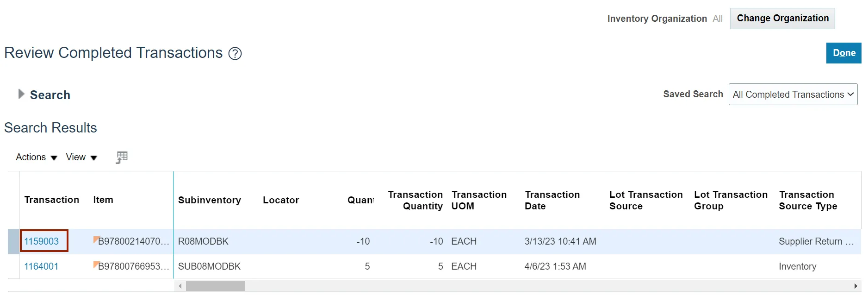Click the Transaction Date column header
The height and width of the screenshot is (296, 868).
pos(552,200)
